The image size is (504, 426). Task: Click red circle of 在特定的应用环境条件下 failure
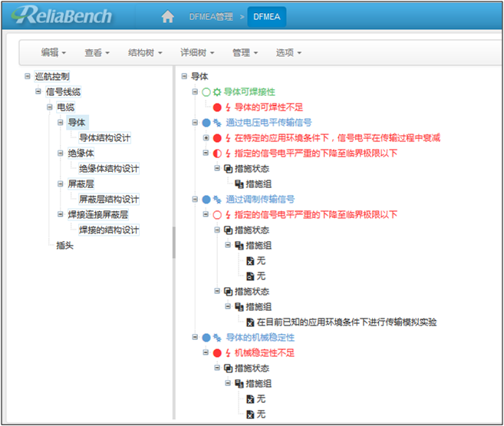tap(217, 138)
